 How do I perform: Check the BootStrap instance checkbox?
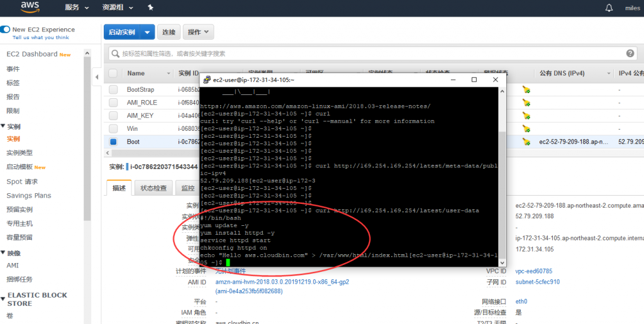[113, 89]
